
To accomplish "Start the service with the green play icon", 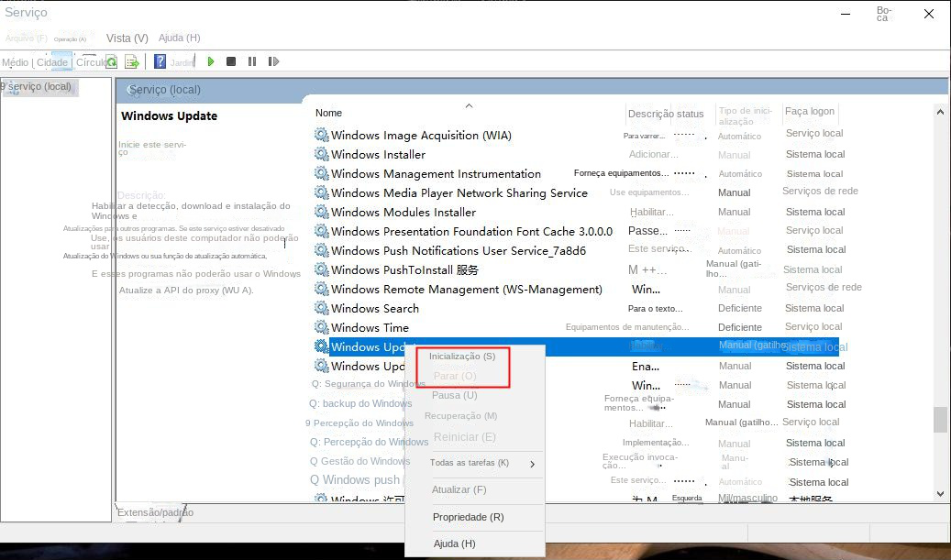I will 211,61.
